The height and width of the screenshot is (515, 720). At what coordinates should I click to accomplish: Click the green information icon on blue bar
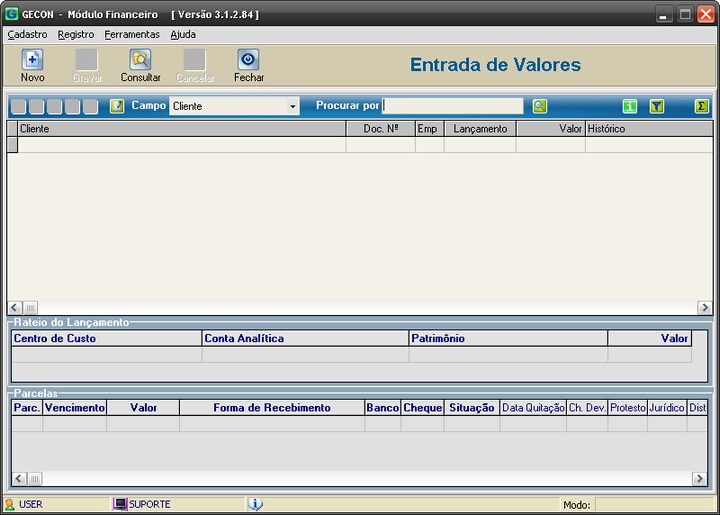pyautogui.click(x=630, y=106)
